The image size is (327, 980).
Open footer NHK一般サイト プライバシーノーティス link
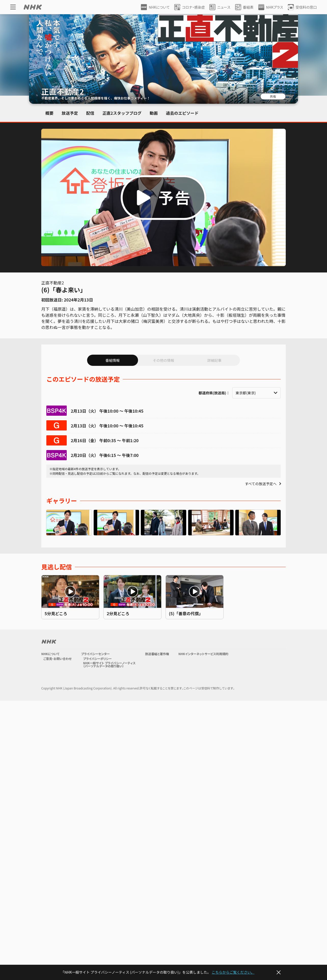coord(109,665)
